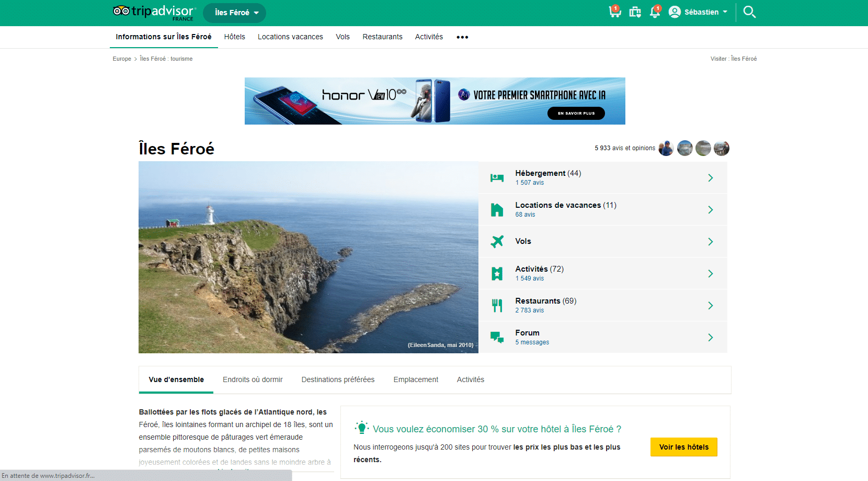Open the Îles Féroé destination dropdown
Screen dimensions: 868x481
234,13
